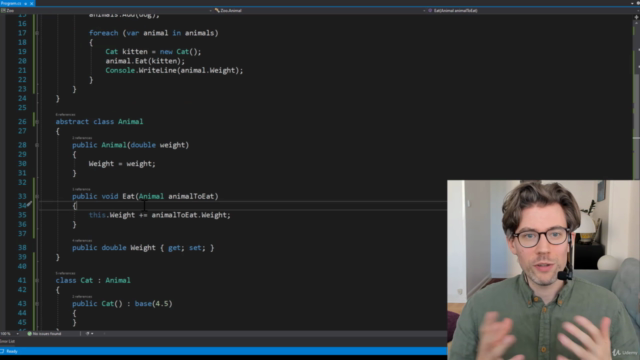Collapse the class Cat region on line 41
640x360 pixels.
pos(37,280)
